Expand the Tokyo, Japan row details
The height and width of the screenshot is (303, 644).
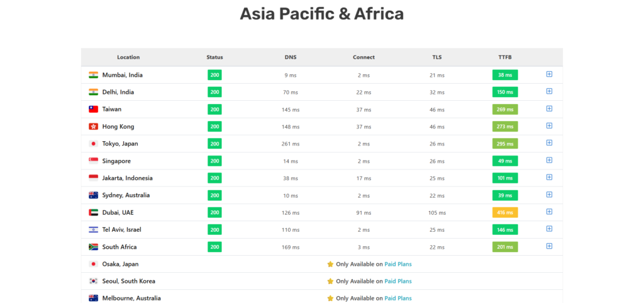549,143
